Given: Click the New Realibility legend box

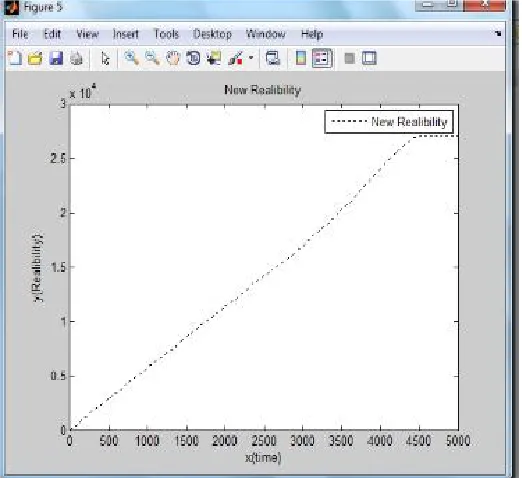Looking at the screenshot, I should [389, 122].
